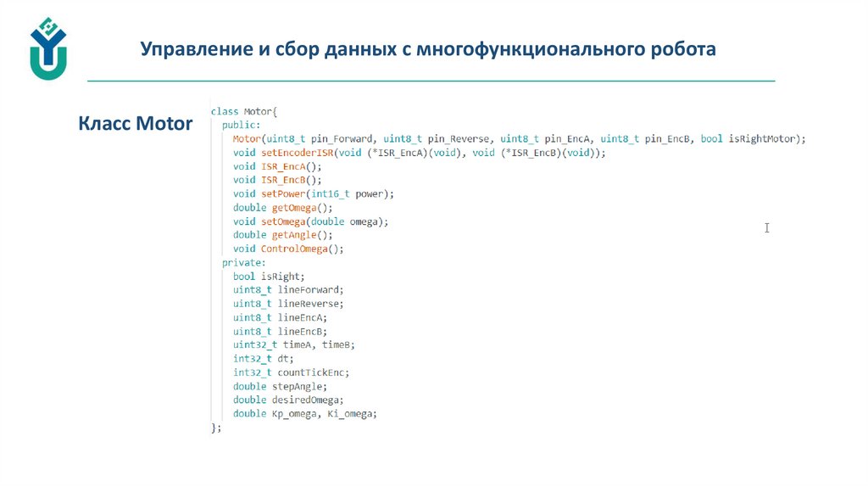Click the 'public:' code line

(x=241, y=126)
